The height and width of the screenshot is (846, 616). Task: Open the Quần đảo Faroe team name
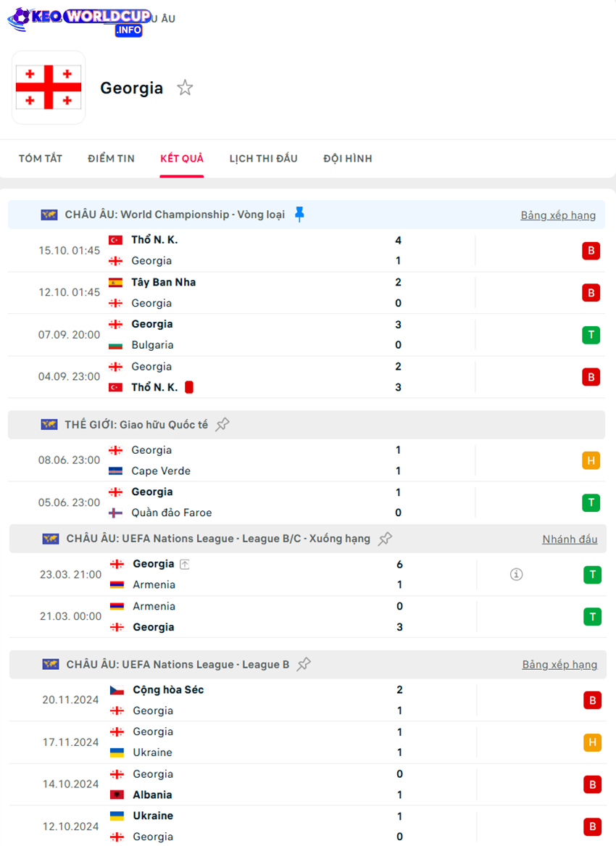(172, 513)
